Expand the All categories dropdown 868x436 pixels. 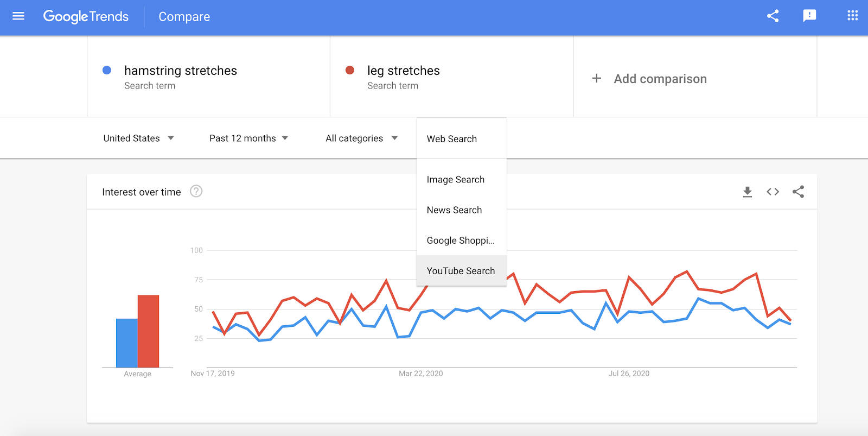[x=361, y=138]
